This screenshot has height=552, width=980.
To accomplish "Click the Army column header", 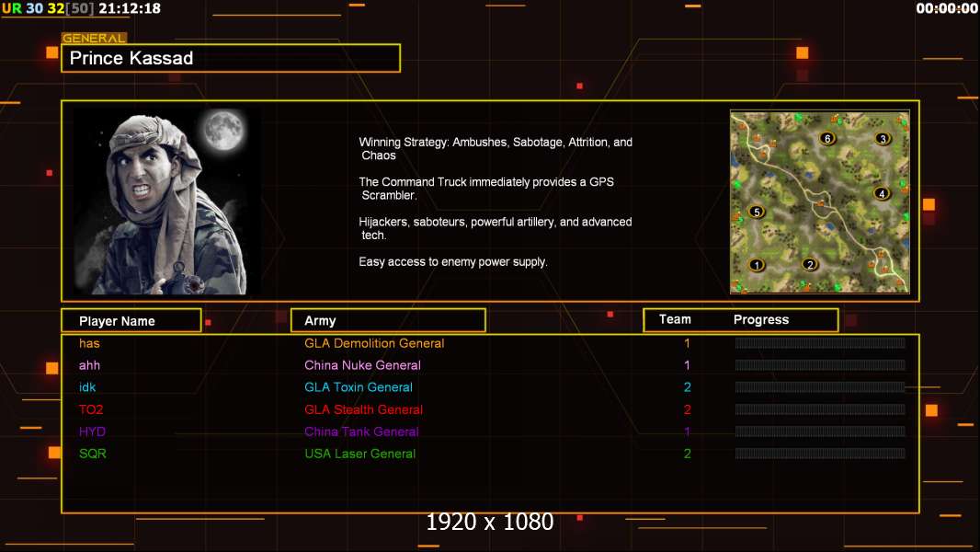I will point(388,321).
